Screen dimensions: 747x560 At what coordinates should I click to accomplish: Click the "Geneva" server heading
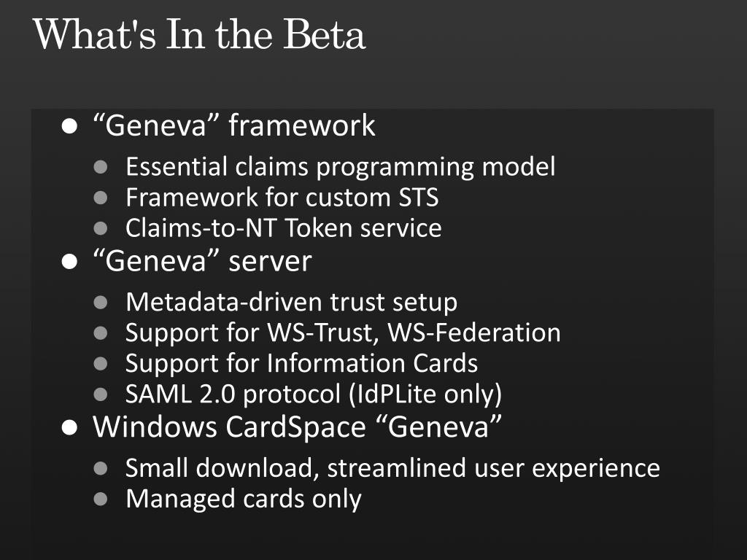pos(203,261)
